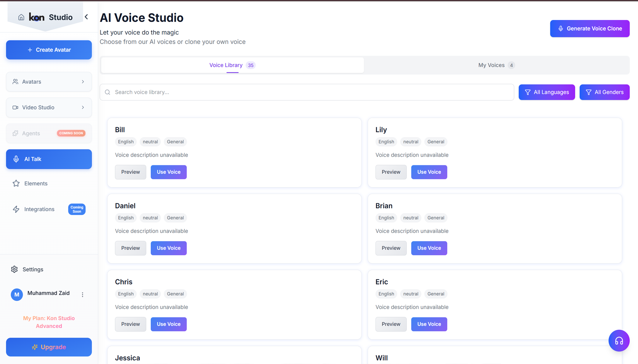
Task: Click the Upgrade plan button
Action: [x=49, y=347]
